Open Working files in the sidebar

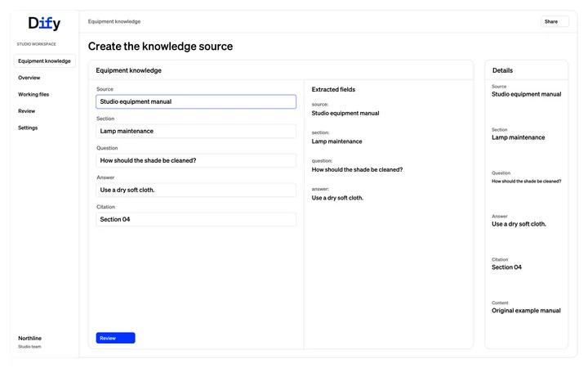click(33, 94)
